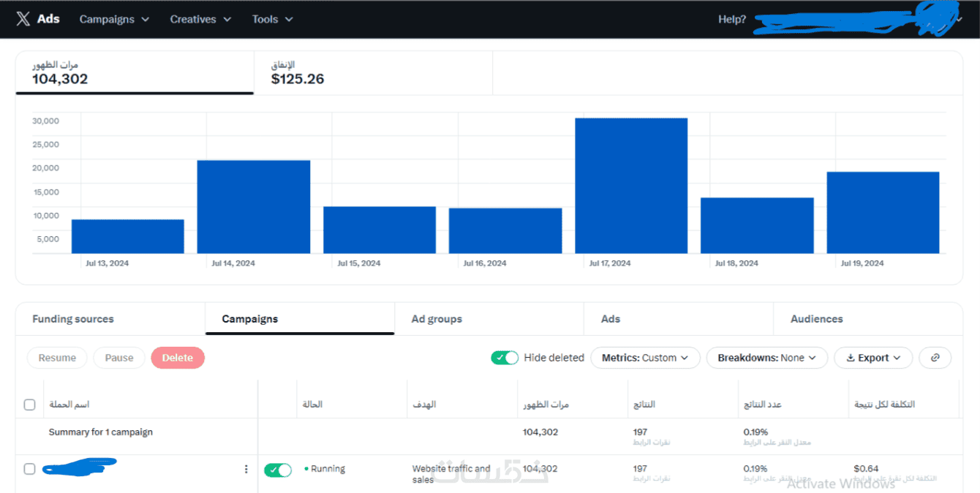Copy link using the chain icon button
Image resolution: width=980 pixels, height=493 pixels.
click(935, 358)
